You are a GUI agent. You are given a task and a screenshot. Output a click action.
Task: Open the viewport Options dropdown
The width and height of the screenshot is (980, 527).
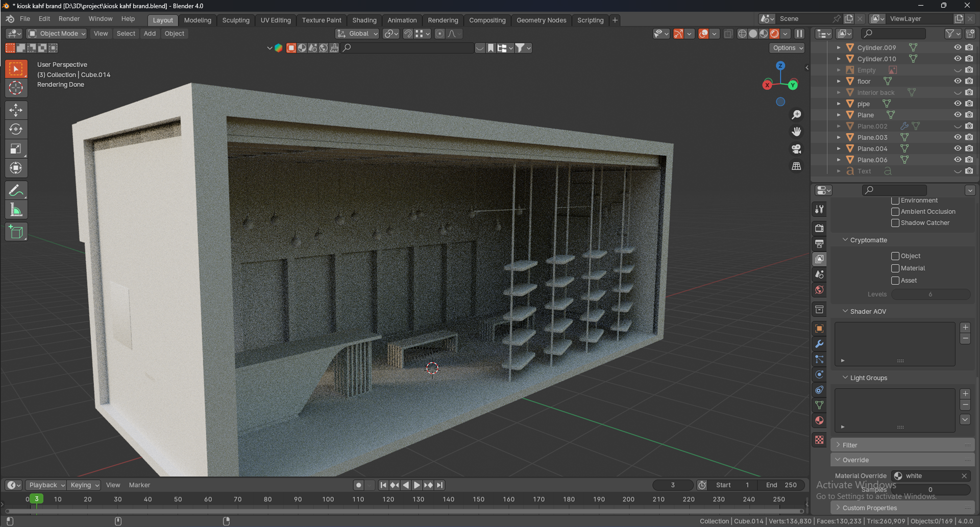pyautogui.click(x=787, y=48)
